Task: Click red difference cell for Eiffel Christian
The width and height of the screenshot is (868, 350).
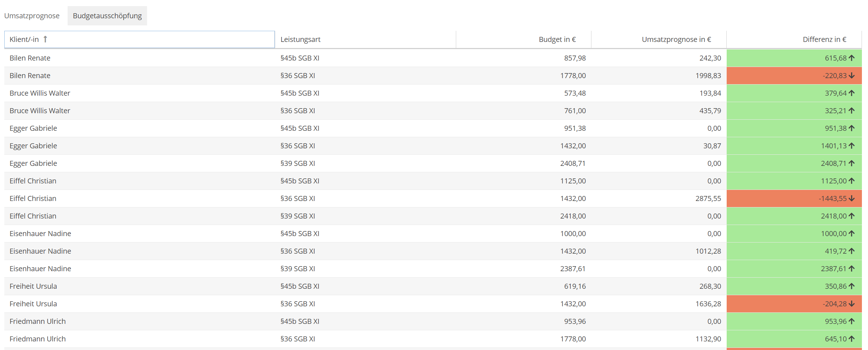Action: [794, 198]
